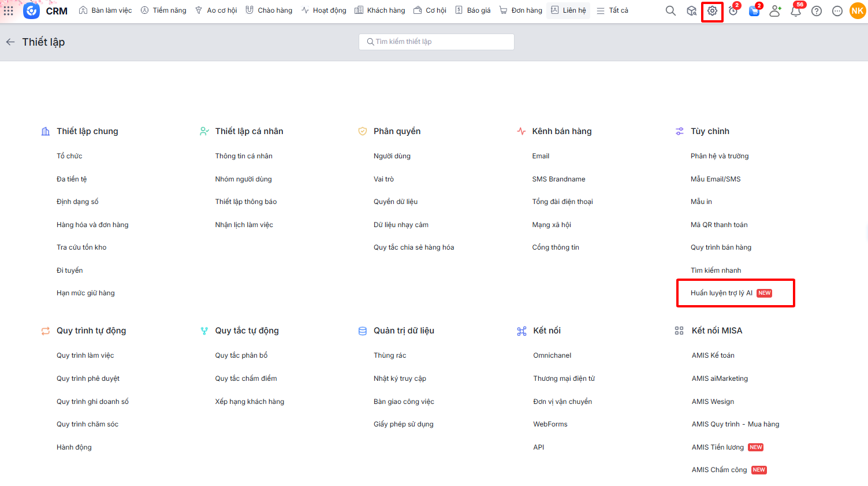
Task: Select the Người dùng permission link
Action: [392, 156]
